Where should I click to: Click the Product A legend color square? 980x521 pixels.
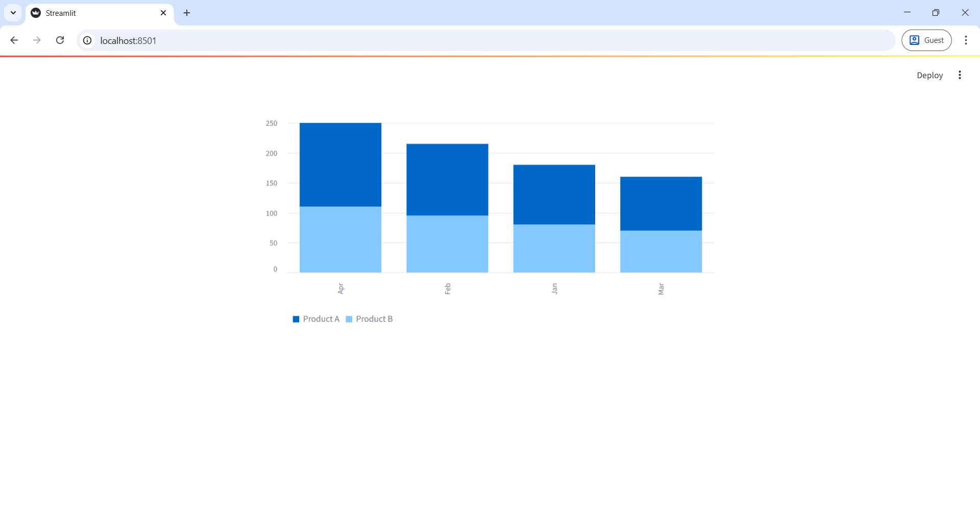(x=296, y=319)
